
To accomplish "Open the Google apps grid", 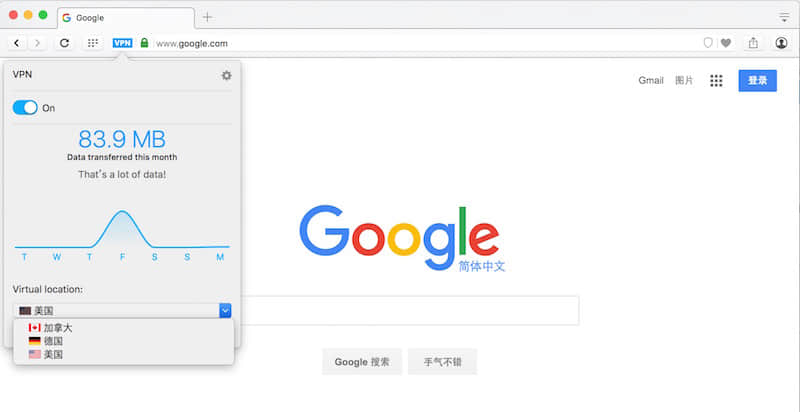I will [716, 81].
